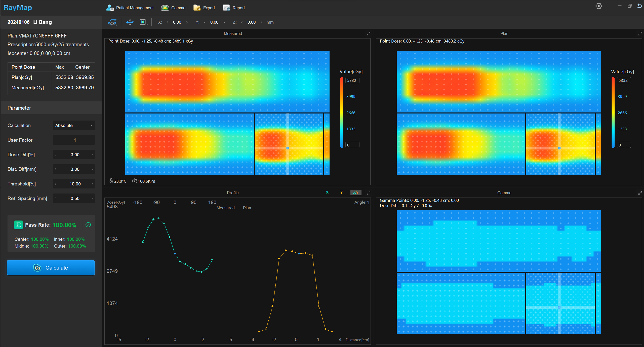Expand the Plan panel to fullscreen

[x=640, y=34]
